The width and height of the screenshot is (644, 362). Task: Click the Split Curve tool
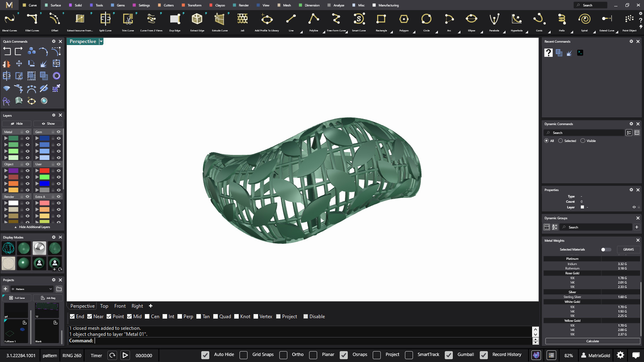105,22
